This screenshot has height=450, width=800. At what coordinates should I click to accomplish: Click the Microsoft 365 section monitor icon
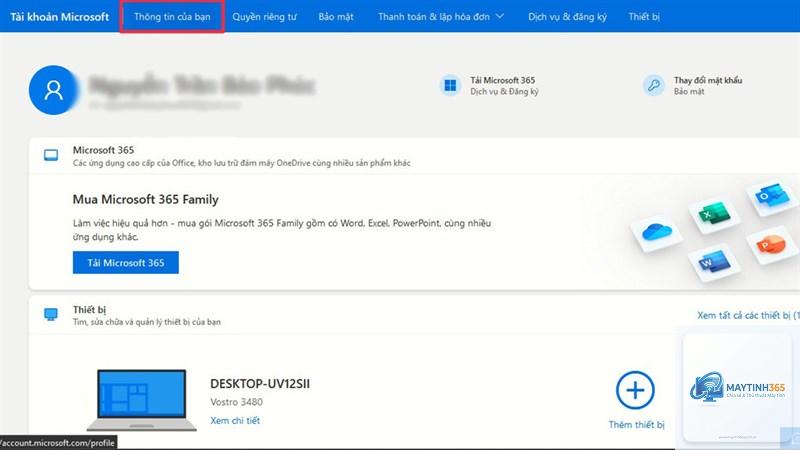51,155
